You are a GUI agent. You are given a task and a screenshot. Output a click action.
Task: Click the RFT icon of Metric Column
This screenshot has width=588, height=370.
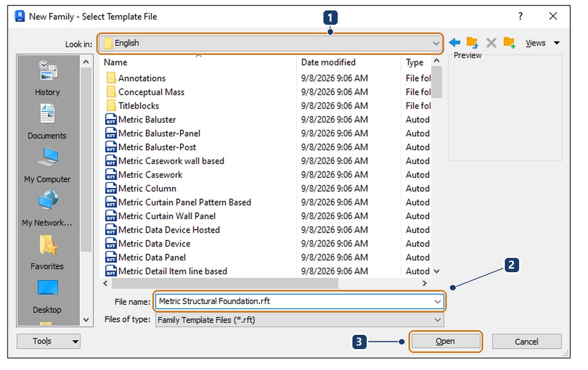(x=111, y=188)
